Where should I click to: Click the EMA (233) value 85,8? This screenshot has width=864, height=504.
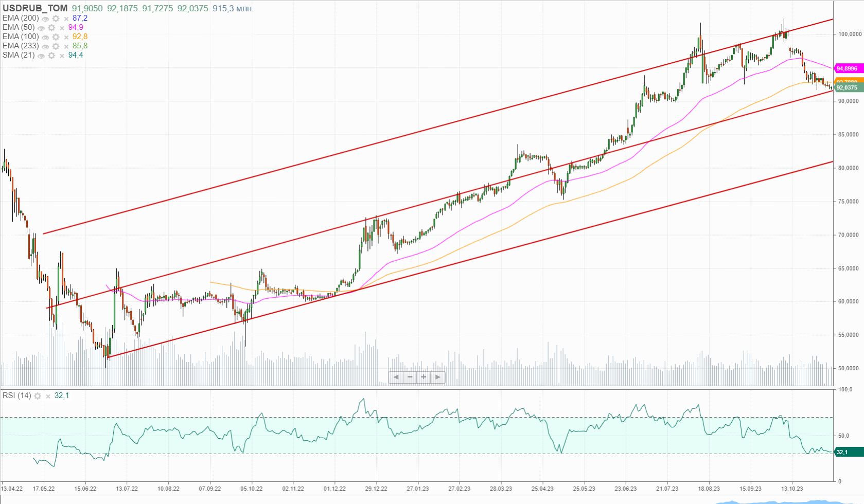(x=80, y=46)
